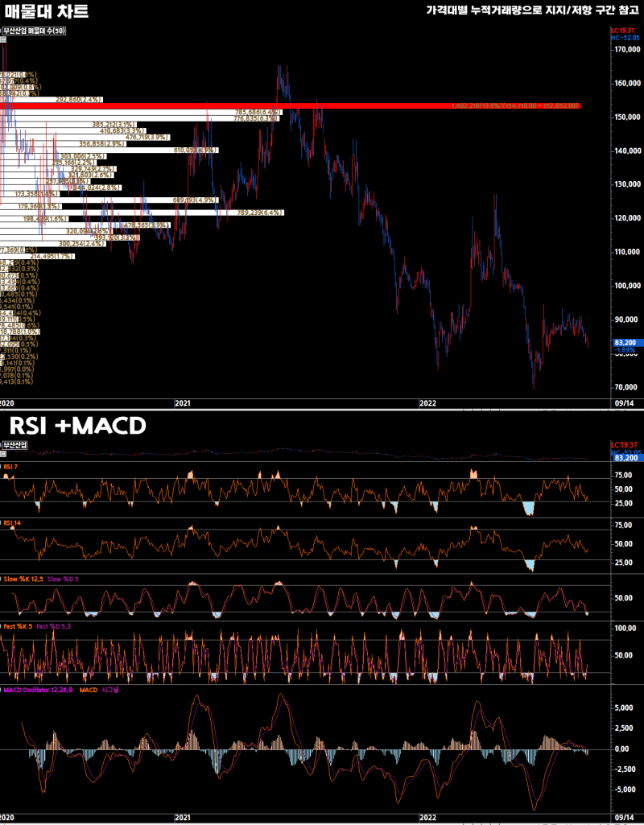
Task: Click the HC:-52.05 label on the price chart
Action: [625, 38]
